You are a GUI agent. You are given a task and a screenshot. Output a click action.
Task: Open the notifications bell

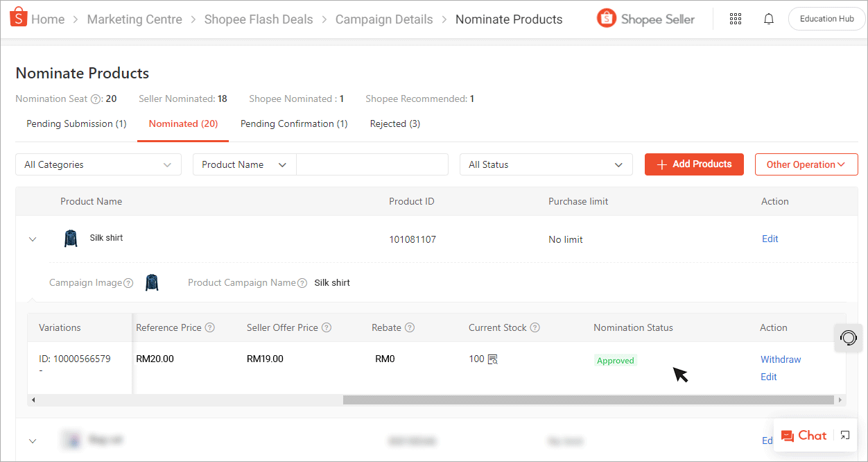point(769,19)
